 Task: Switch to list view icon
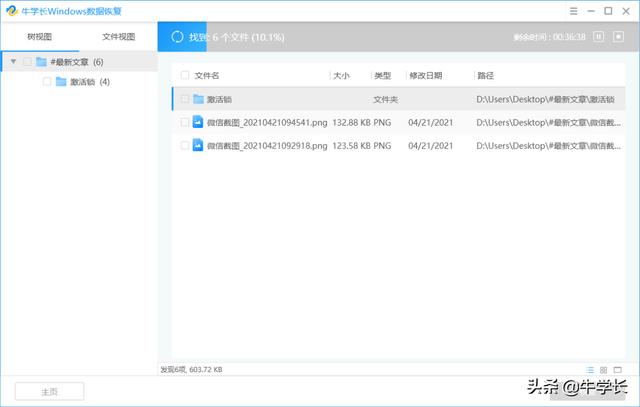[590, 370]
